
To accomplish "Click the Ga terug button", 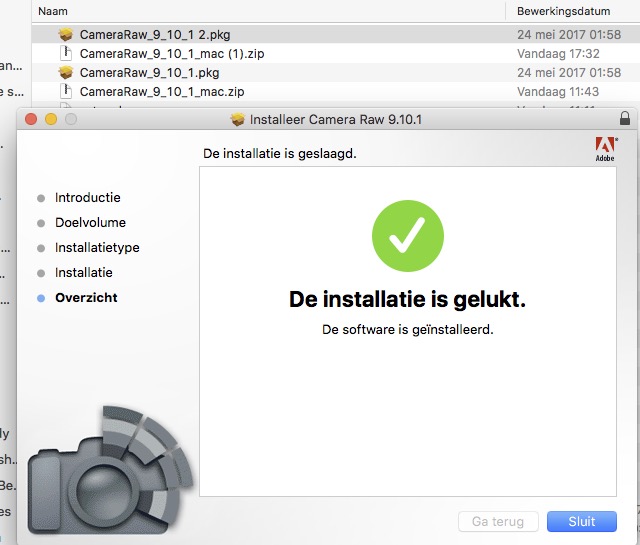I will click(498, 521).
